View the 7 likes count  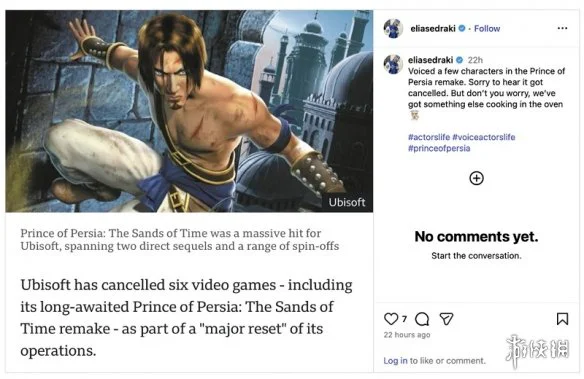[x=404, y=319]
